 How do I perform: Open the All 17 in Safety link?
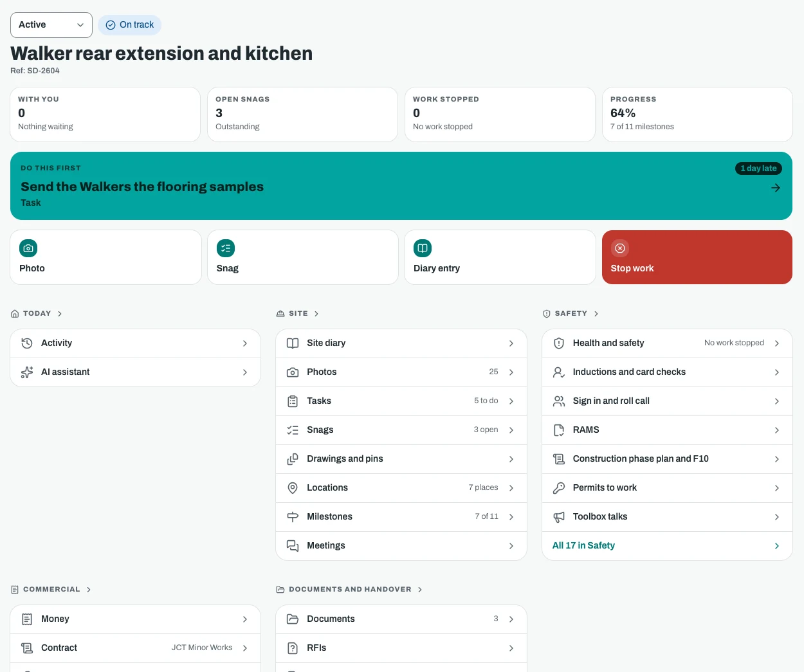click(x=667, y=546)
